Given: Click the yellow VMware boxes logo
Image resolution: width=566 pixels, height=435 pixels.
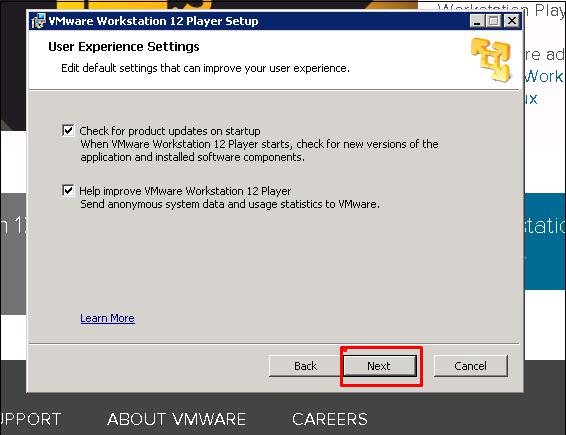Looking at the screenshot, I should click(491, 60).
